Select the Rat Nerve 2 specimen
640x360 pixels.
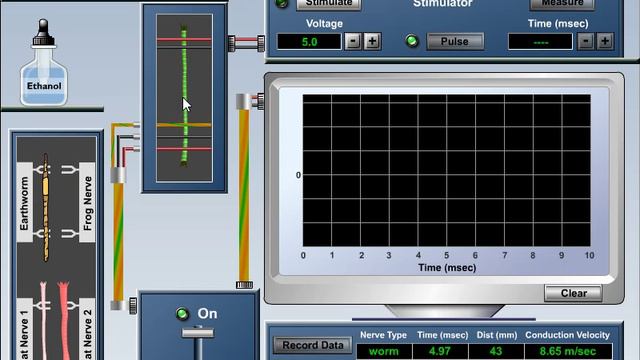click(64, 320)
